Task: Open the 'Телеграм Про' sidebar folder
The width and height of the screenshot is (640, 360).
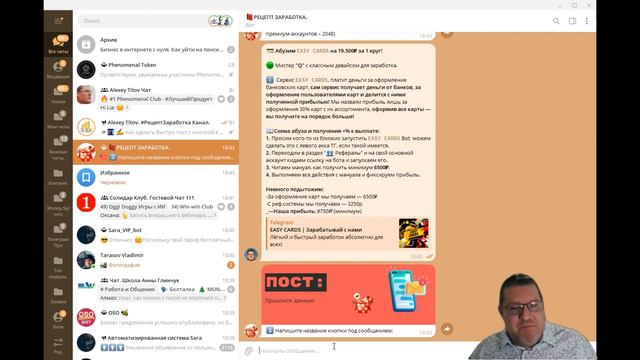Action: (x=58, y=235)
